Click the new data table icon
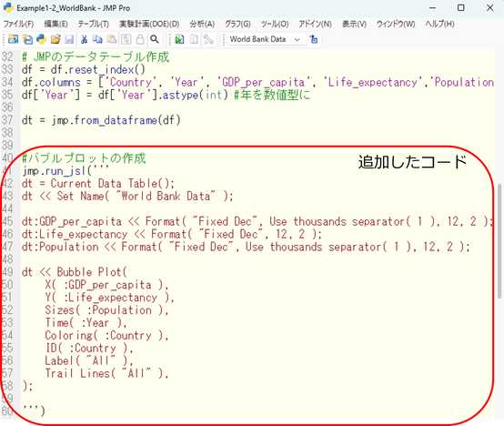504x426 pixels. click(13, 39)
